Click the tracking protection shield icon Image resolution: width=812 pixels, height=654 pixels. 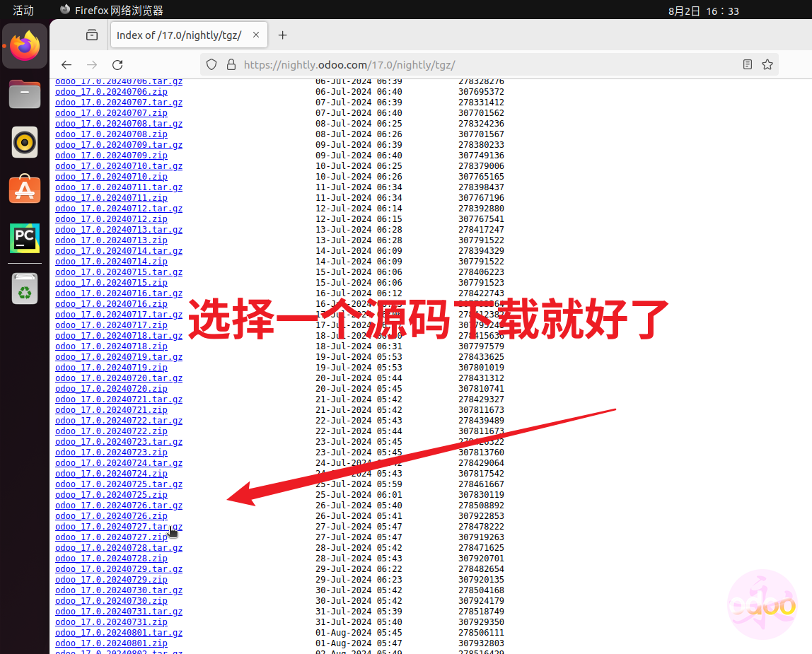[x=211, y=65]
